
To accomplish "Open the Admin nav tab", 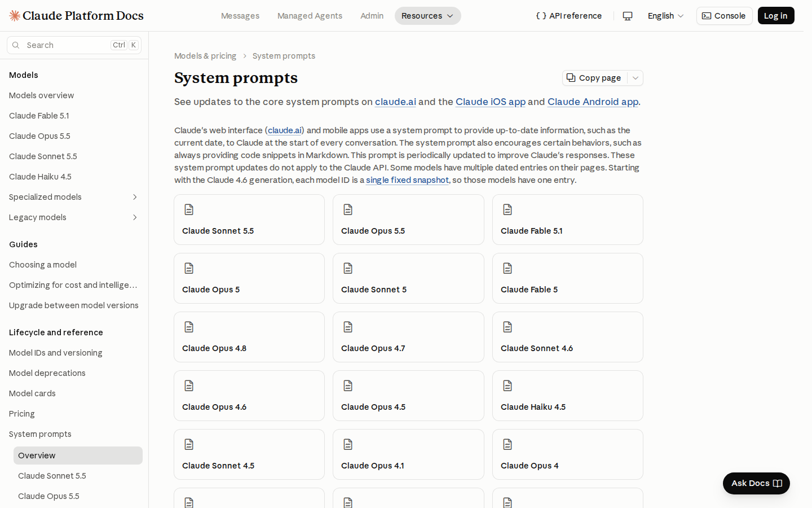I will (x=372, y=16).
